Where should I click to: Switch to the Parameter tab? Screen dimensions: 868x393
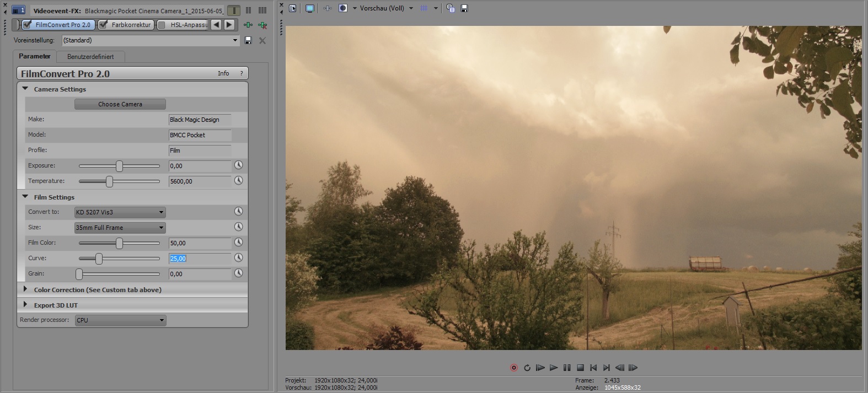click(x=35, y=56)
